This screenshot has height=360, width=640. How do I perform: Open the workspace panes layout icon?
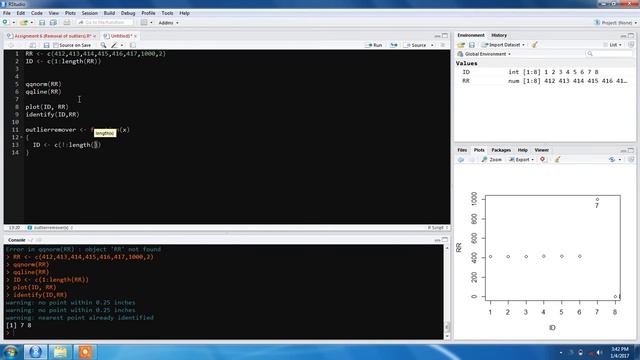[144, 22]
